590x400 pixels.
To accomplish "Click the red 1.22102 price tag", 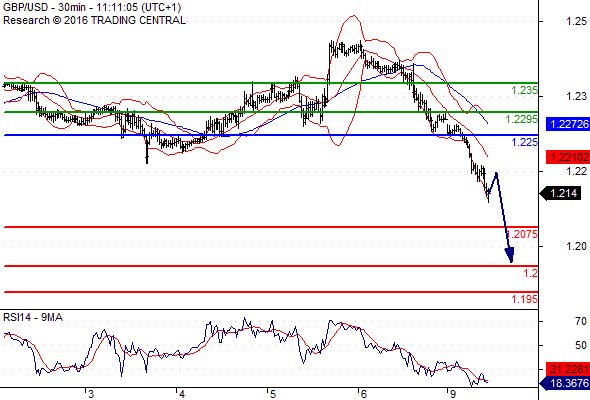I will (568, 157).
